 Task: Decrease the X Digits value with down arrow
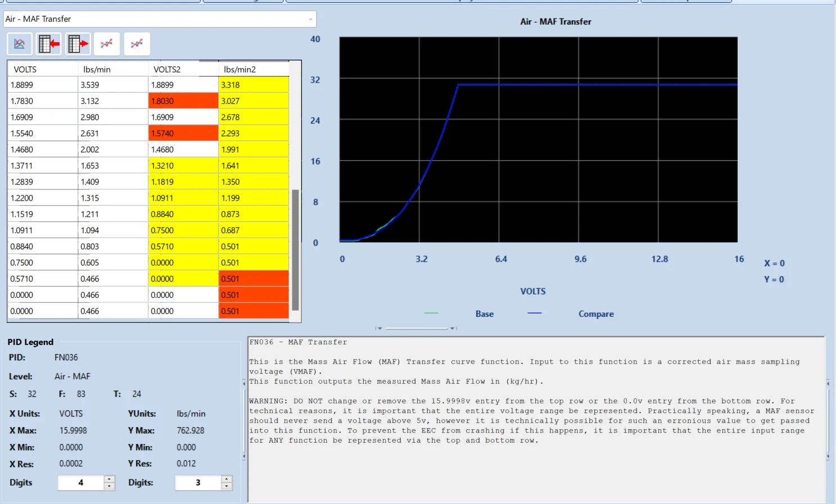110,486
